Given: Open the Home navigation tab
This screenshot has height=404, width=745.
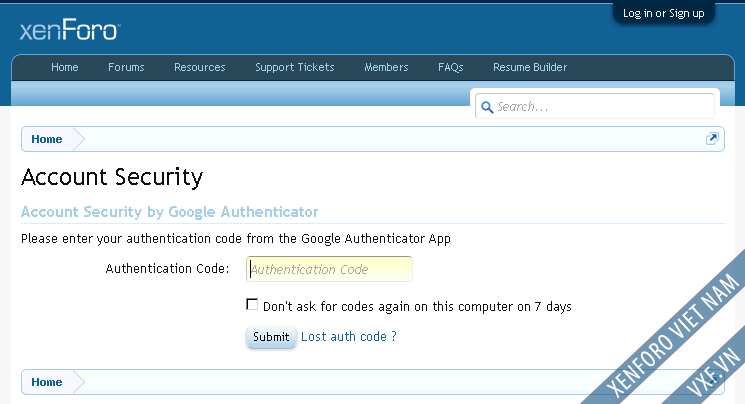Looking at the screenshot, I should coord(65,67).
